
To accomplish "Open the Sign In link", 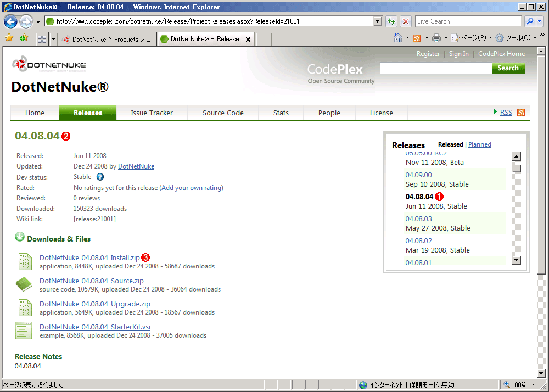I will point(458,54).
